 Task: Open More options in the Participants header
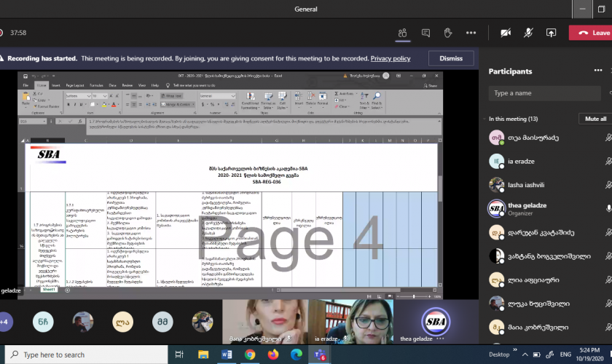coord(598,71)
